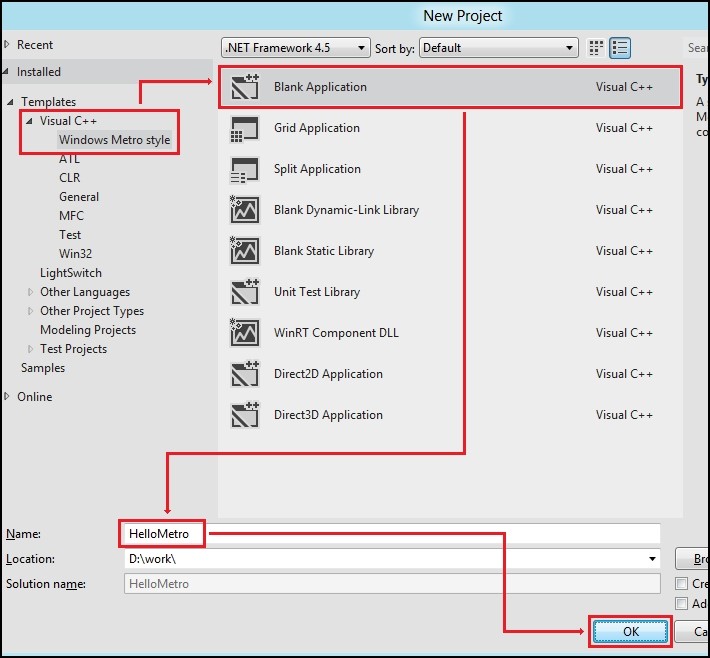This screenshot has height=658, width=710.
Task: Select the Direct3D Application icon
Action: click(245, 416)
